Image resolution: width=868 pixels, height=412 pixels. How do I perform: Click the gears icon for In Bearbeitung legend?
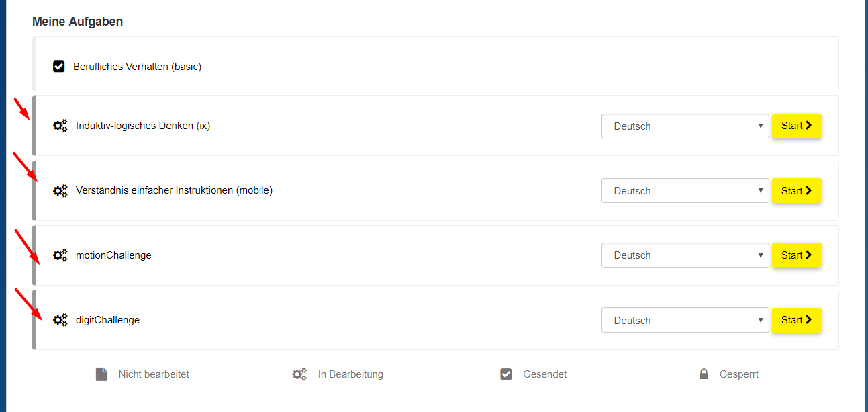click(299, 374)
